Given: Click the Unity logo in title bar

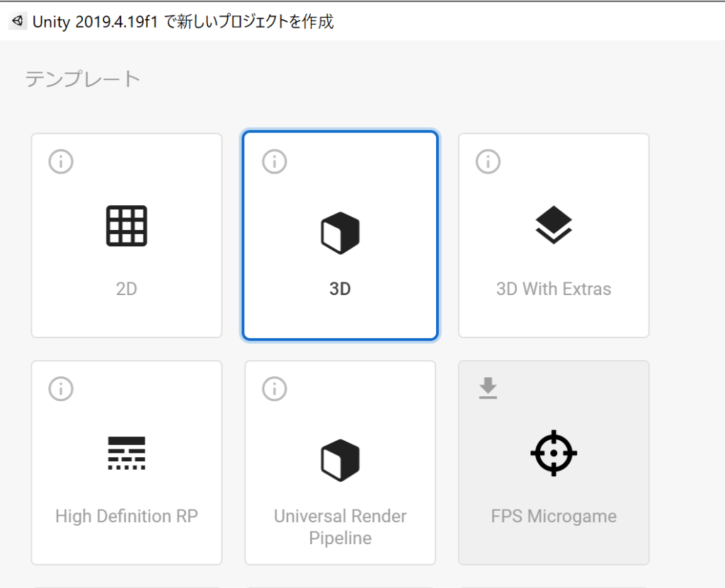Looking at the screenshot, I should tap(18, 21).
